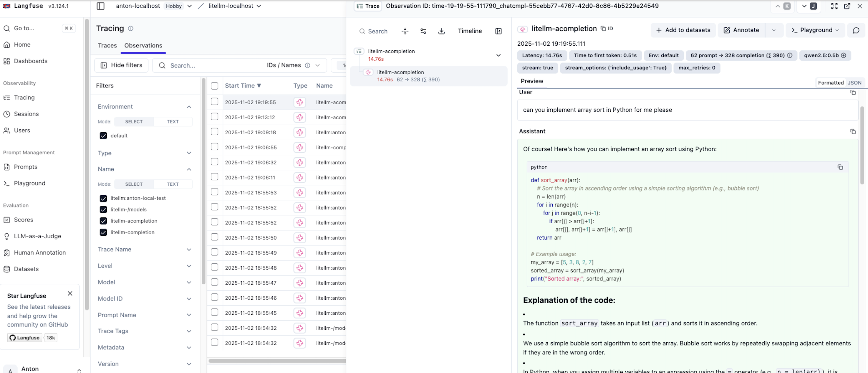Switch to the Traces tab
Screen dimensions: 868x373
107,46
